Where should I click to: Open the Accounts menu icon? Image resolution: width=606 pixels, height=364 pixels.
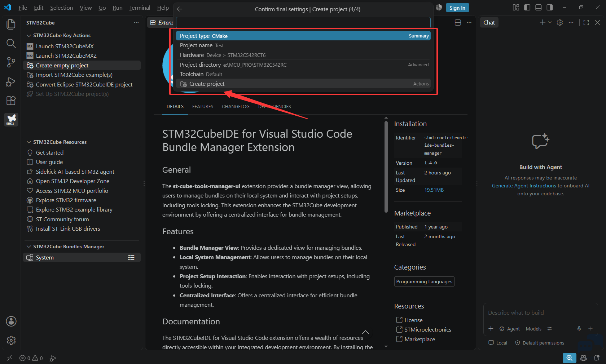click(x=11, y=321)
